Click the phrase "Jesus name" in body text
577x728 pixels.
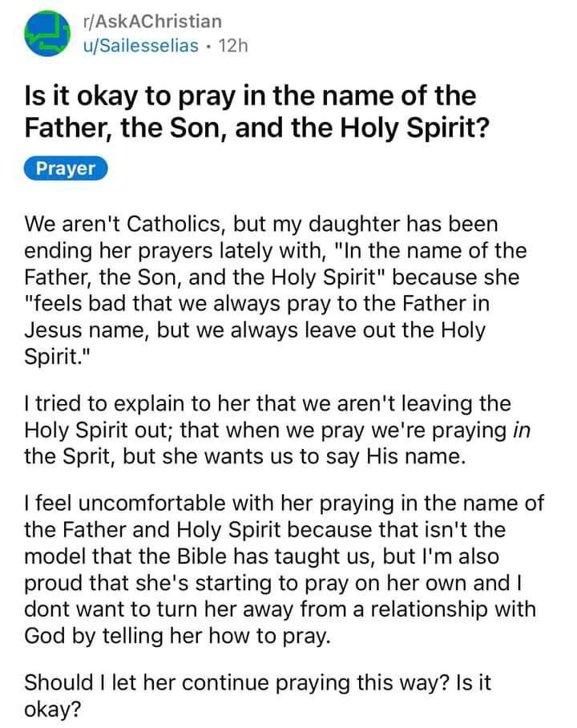(87, 330)
